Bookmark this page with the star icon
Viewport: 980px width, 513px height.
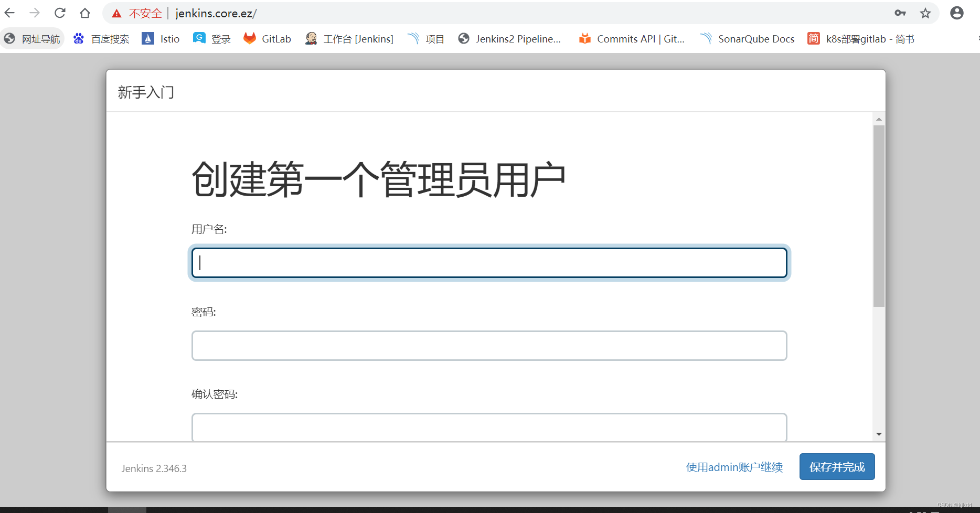tap(925, 13)
